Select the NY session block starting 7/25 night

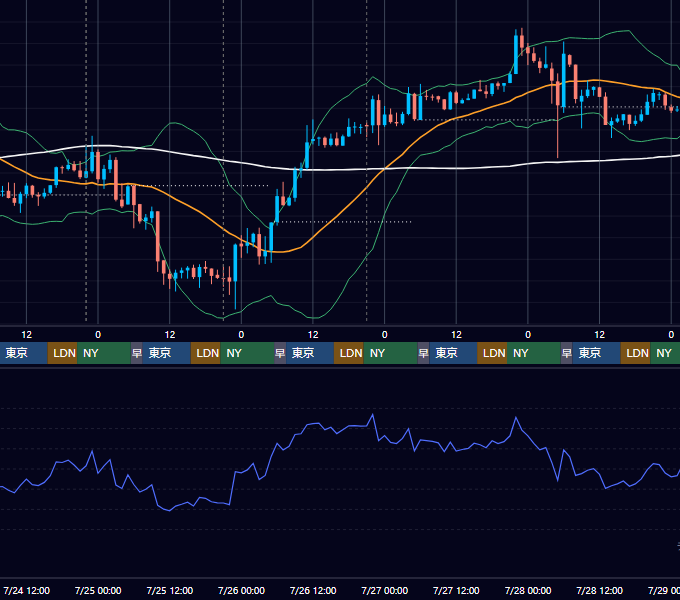click(247, 353)
